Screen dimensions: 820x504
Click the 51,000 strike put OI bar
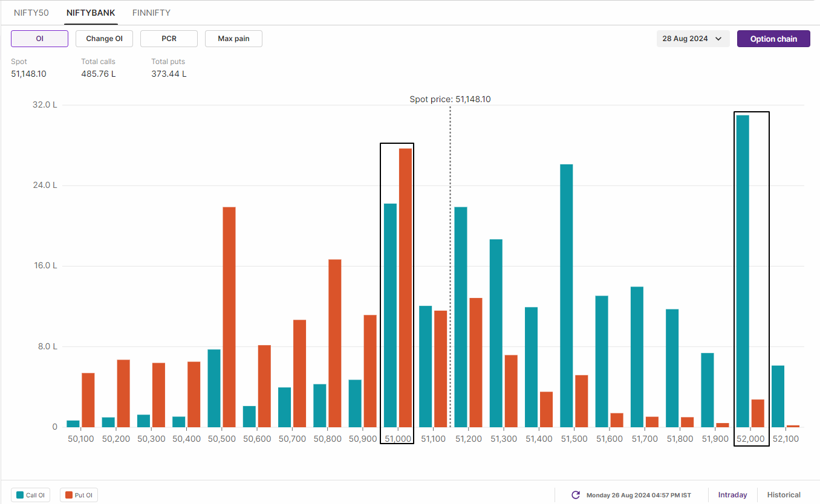(405, 288)
